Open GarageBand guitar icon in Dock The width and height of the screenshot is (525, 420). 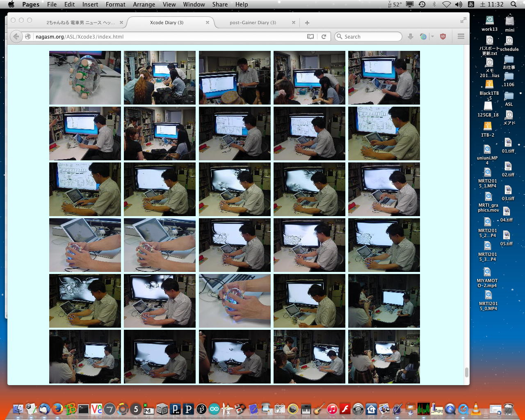pyautogui.click(x=319, y=409)
